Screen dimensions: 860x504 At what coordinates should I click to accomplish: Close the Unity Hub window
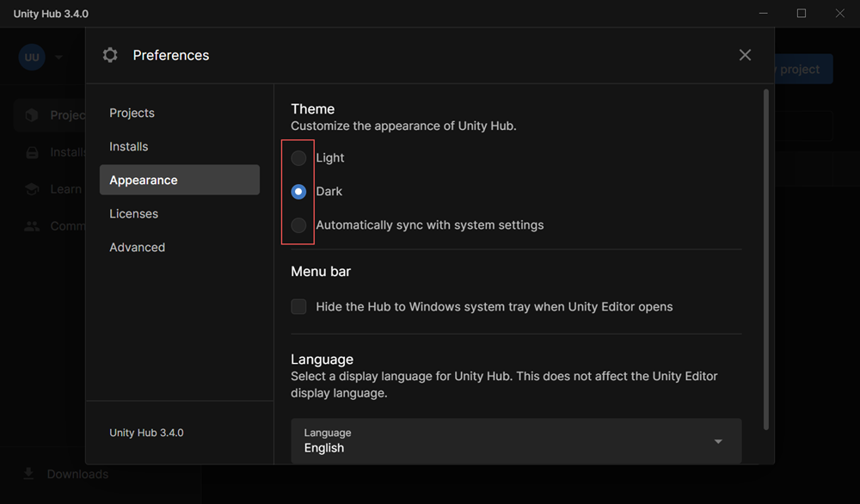[839, 13]
